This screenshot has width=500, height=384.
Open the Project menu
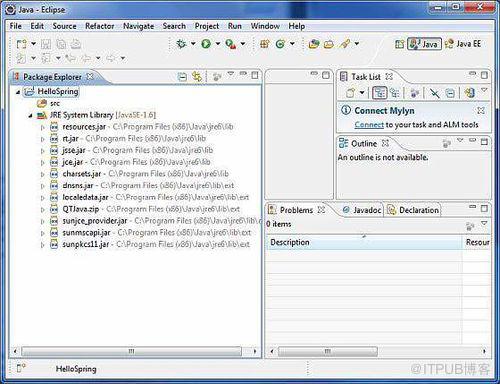point(207,26)
